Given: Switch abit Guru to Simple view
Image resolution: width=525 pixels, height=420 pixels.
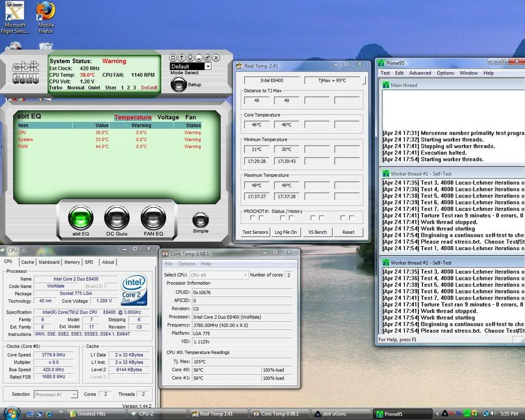Looking at the screenshot, I should click(200, 220).
